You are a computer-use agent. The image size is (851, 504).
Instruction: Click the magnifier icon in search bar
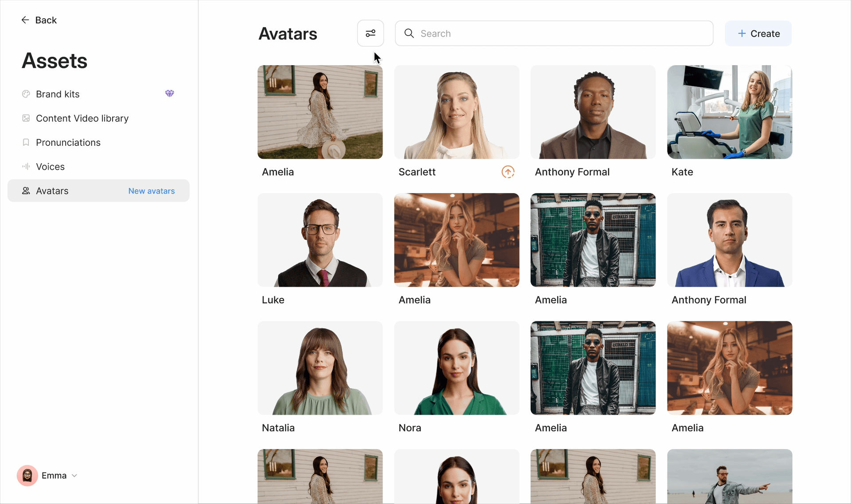[409, 34]
